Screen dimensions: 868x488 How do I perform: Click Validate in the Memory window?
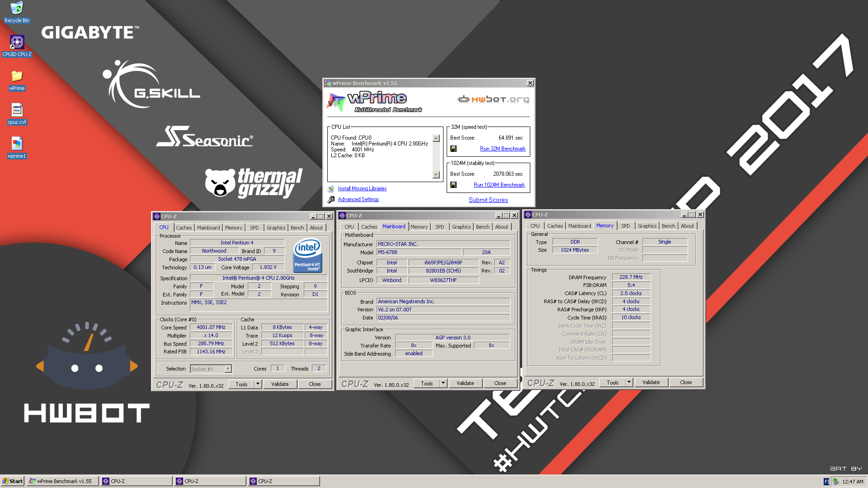(651, 382)
